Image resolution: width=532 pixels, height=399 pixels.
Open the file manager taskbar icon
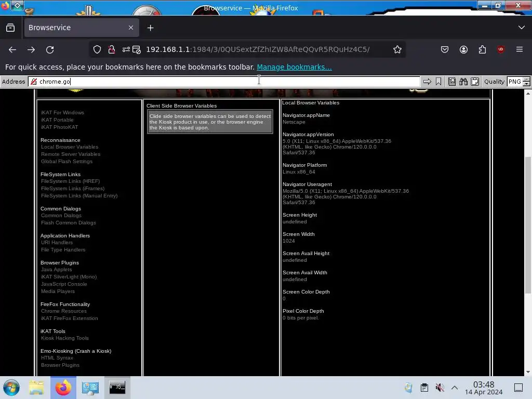click(x=36, y=388)
